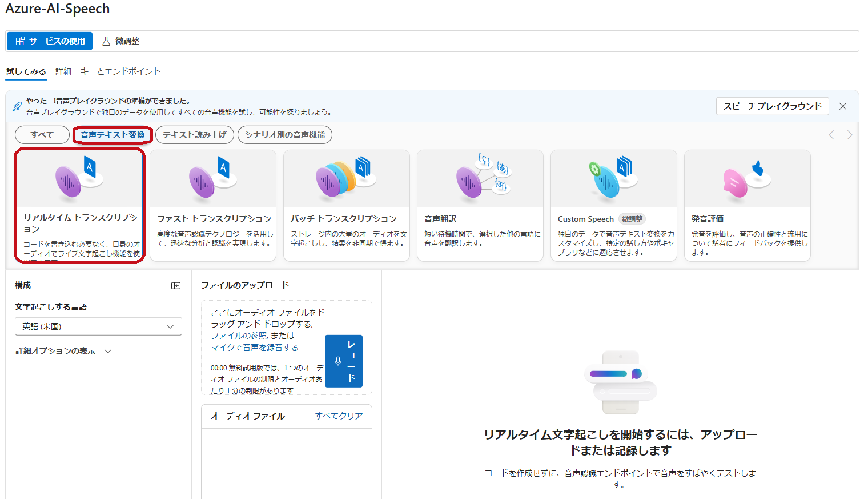
Task: Open the 音声翻訳 card
Action: 480,206
